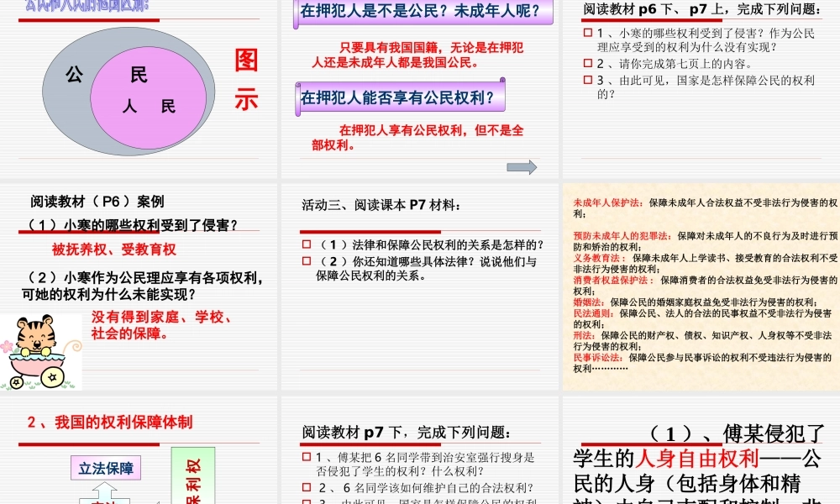The image size is (840, 504).
Task: Click the purple banner 在押犯人能否享有公民权利？
Action: coord(400,97)
